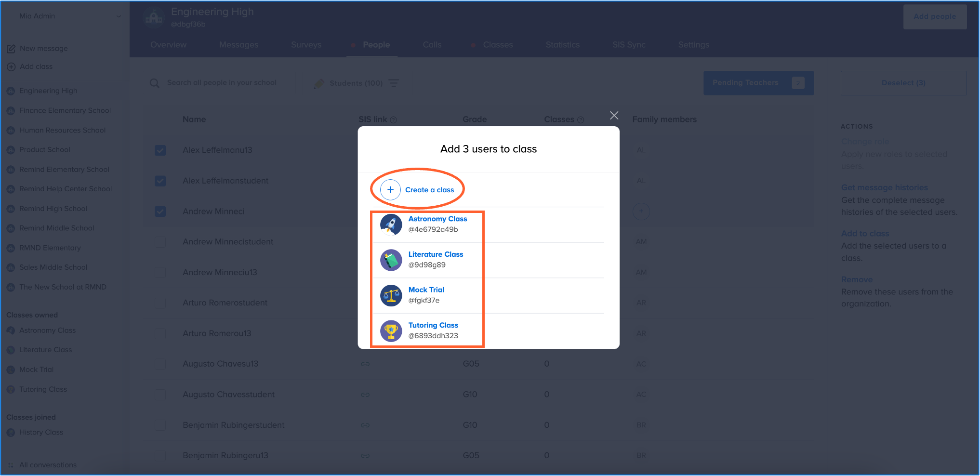Check the Andrew Minnecistudent checkbox
This screenshot has width=980, height=476.
(x=160, y=242)
